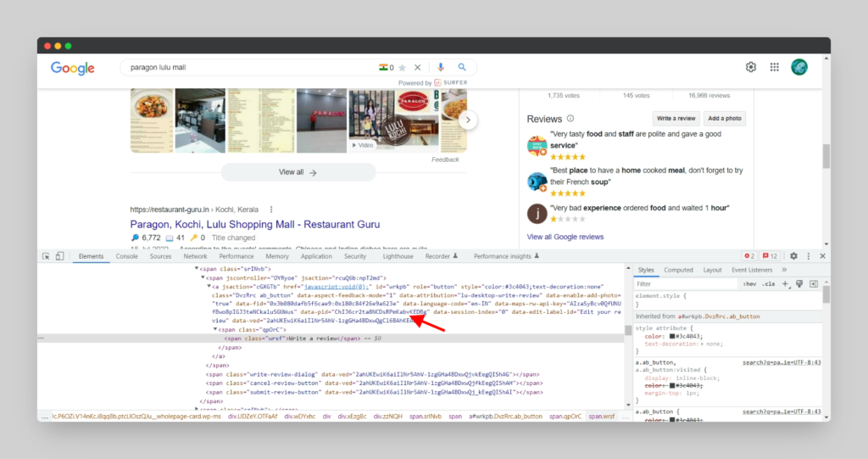868x459 pixels.
Task: Open the Application tab
Action: point(316,256)
